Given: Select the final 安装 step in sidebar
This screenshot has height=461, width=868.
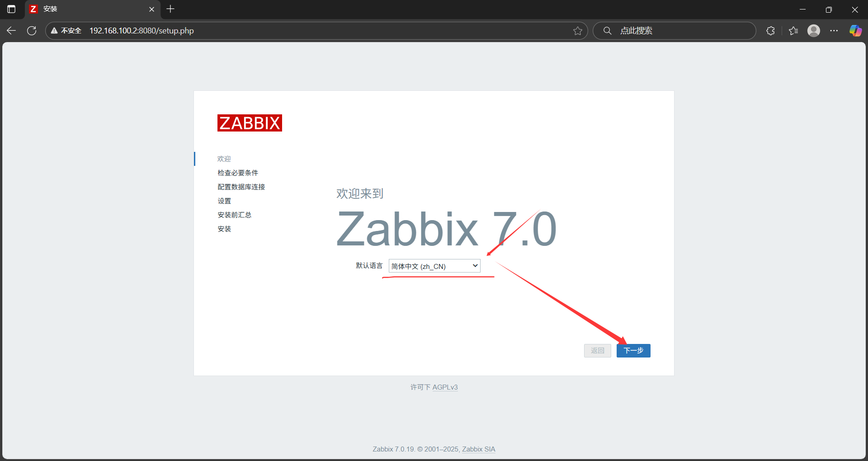Looking at the screenshot, I should click(x=224, y=229).
